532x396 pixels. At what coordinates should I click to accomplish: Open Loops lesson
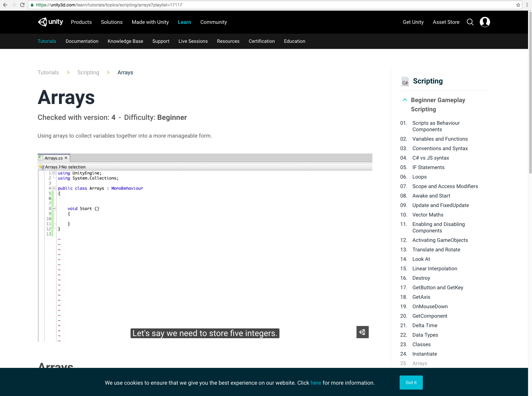click(419, 177)
